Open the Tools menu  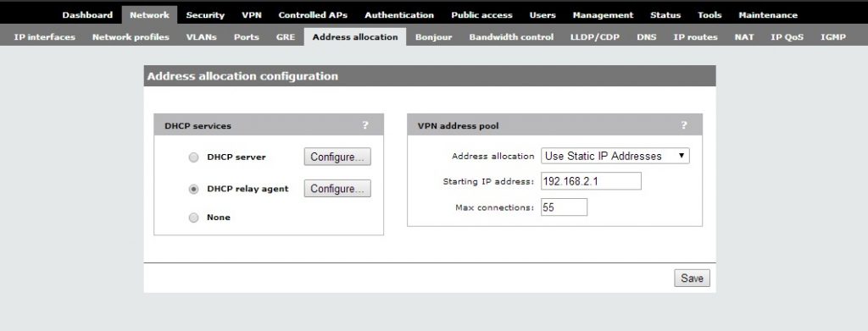pos(709,15)
